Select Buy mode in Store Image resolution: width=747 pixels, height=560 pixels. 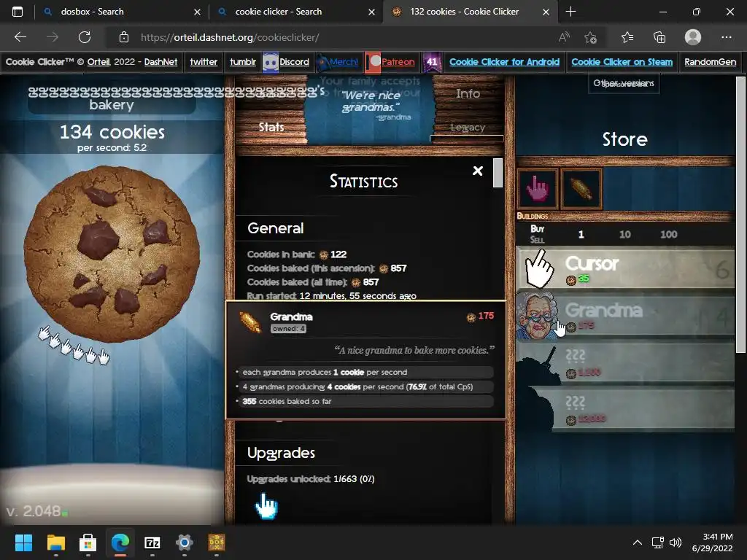coord(538,228)
